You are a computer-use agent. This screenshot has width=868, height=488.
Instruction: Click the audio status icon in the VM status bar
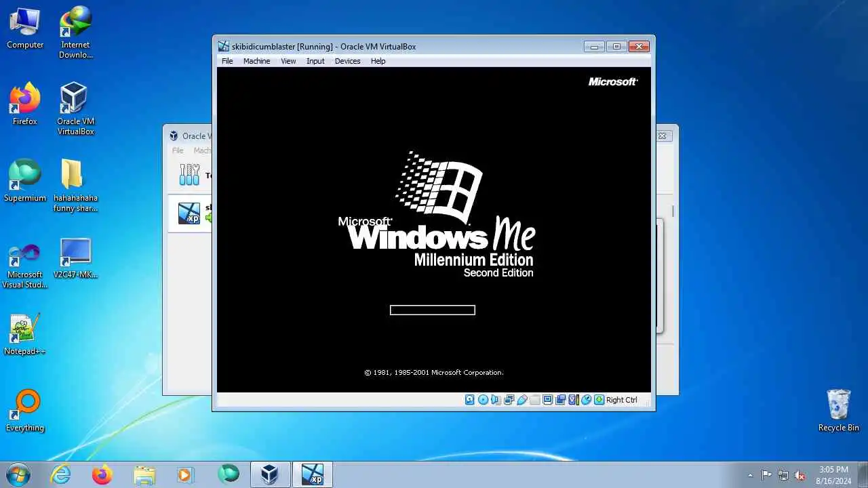tap(496, 400)
